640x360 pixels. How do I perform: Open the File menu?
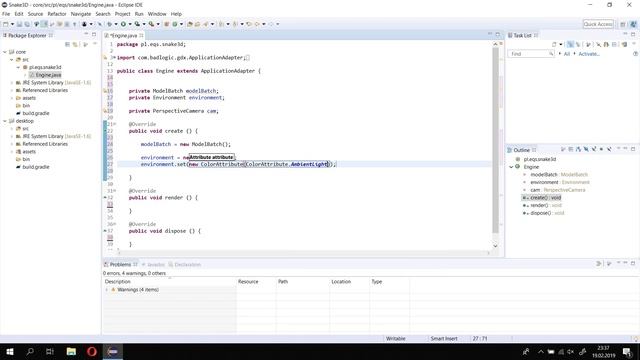click(6, 14)
